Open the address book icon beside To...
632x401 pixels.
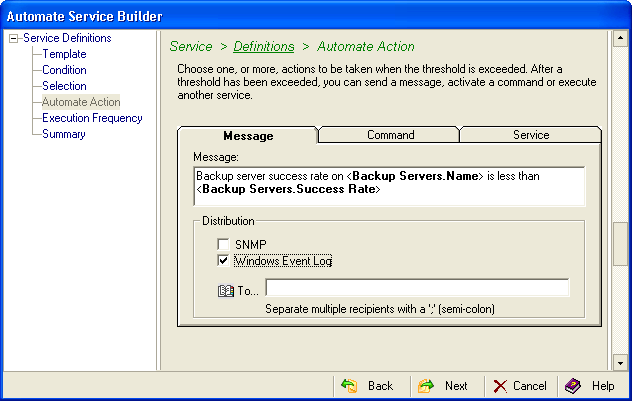[226, 291]
